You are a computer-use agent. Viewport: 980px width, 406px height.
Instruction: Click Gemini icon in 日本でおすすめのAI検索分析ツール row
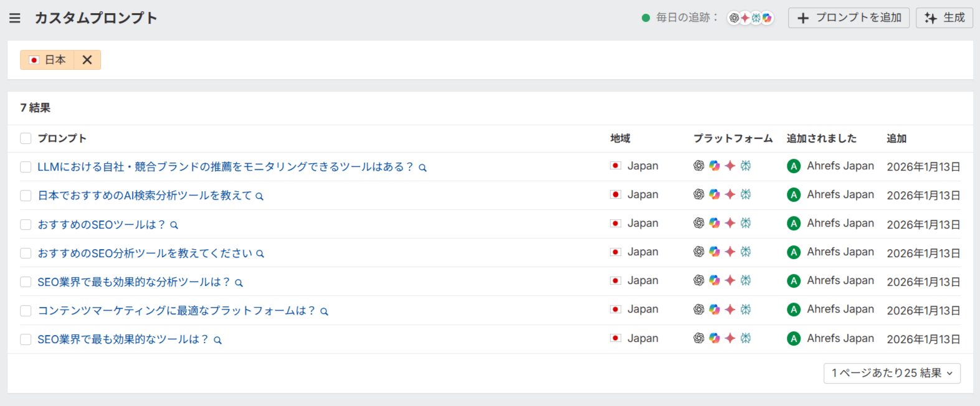(730, 194)
